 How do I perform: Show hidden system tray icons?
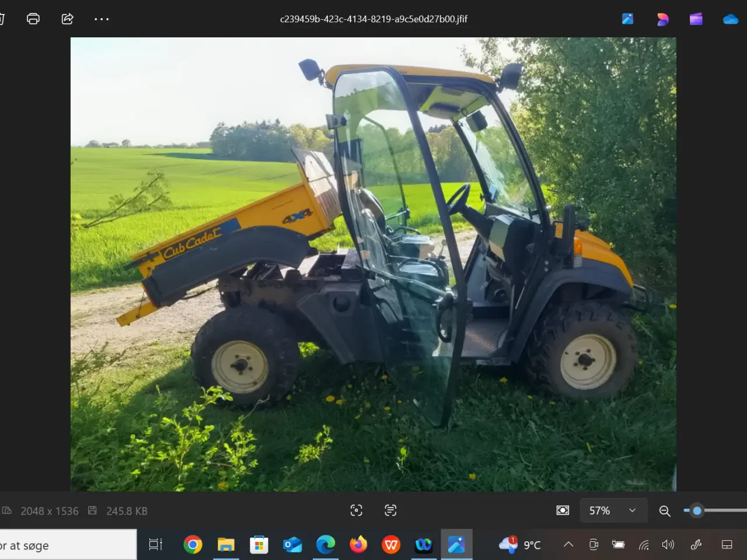click(568, 545)
